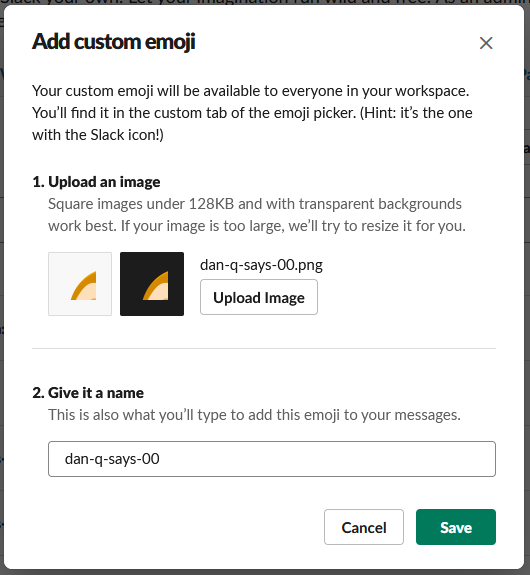Click the light-background emoji preview

pyautogui.click(x=80, y=284)
